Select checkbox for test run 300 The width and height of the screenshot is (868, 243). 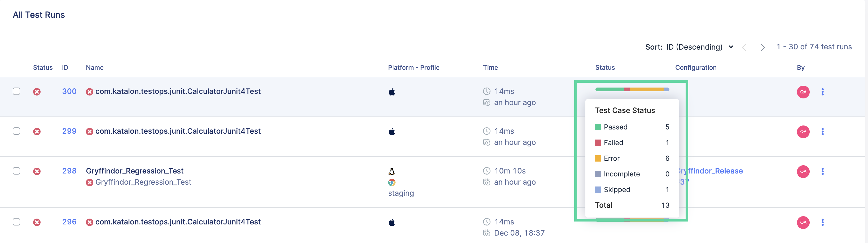coord(16,91)
